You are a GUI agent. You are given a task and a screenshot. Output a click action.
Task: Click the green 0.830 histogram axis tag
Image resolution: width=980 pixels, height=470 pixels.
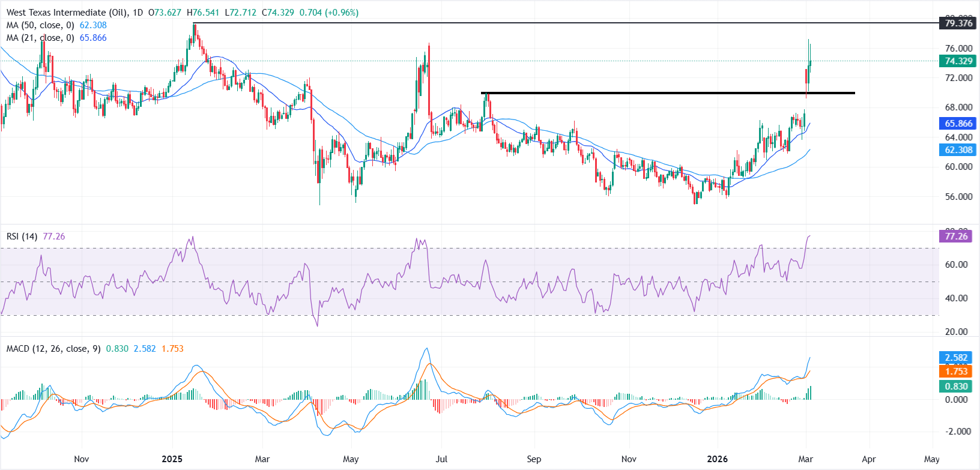pyautogui.click(x=956, y=387)
